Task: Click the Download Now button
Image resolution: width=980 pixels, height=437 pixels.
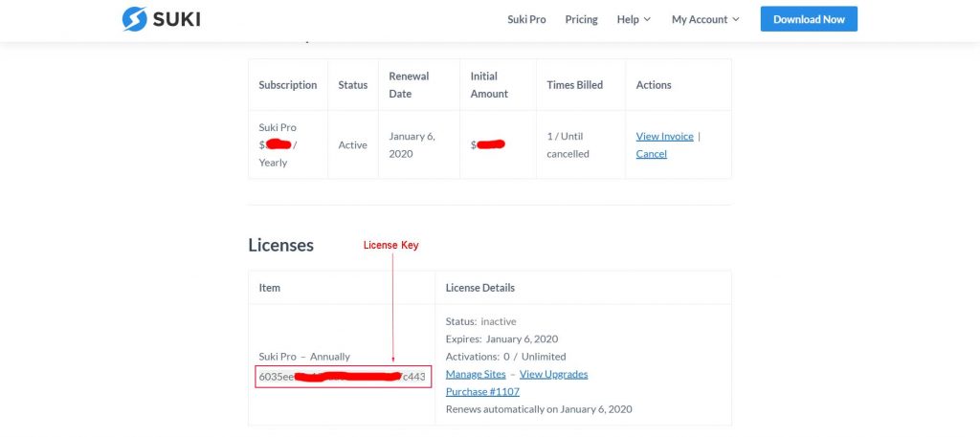Action: pyautogui.click(x=809, y=19)
